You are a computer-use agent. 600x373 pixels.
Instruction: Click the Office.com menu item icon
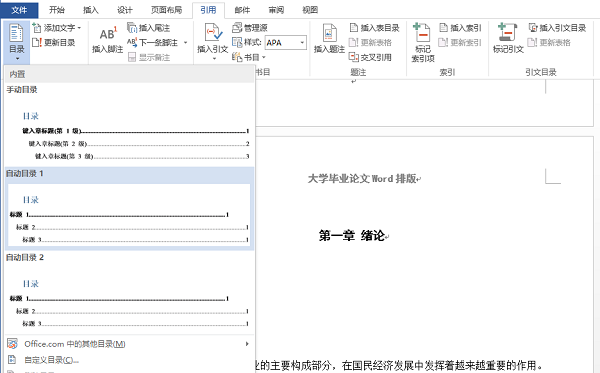click(12, 344)
